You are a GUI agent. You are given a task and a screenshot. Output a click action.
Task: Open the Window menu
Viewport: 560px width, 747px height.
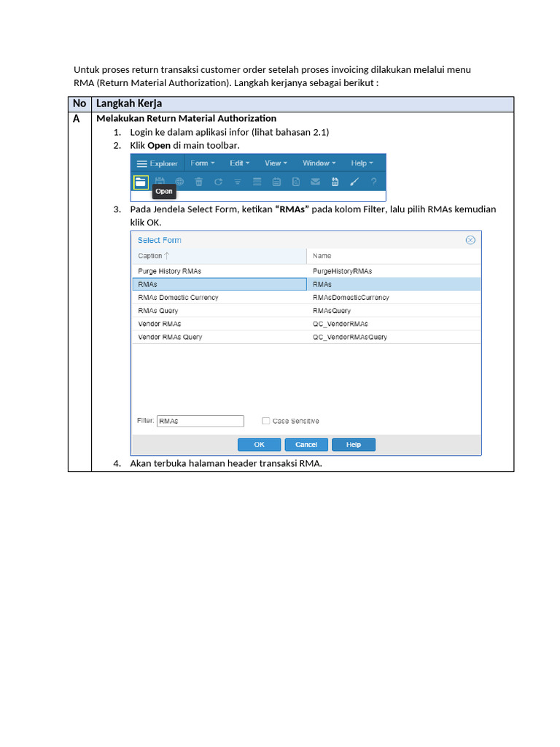tap(319, 163)
